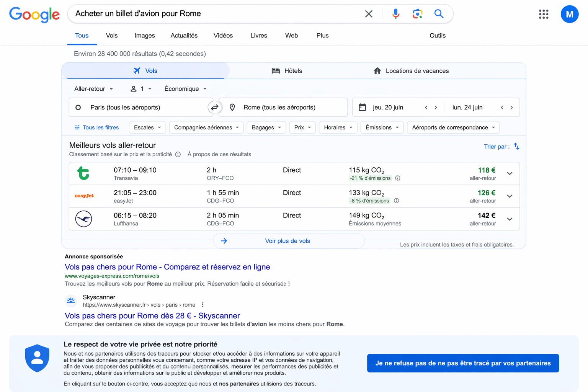Click the sort order arrows icon
The width and height of the screenshot is (588, 392).
tap(516, 146)
